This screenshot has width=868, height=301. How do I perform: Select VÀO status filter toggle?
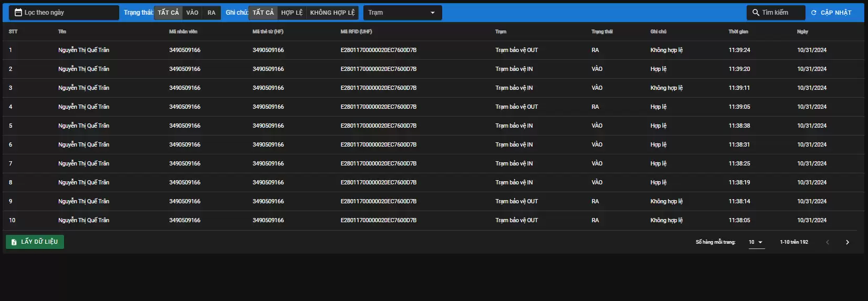[192, 13]
